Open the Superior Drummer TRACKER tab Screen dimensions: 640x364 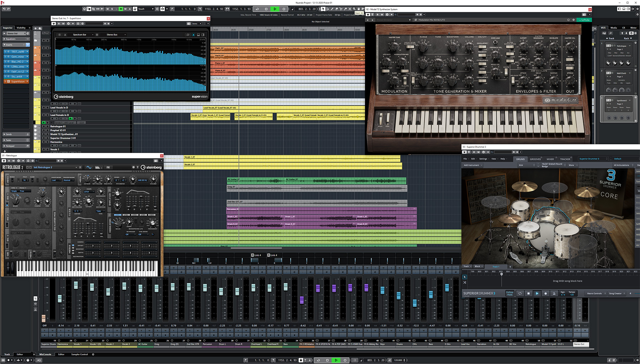tap(565, 159)
